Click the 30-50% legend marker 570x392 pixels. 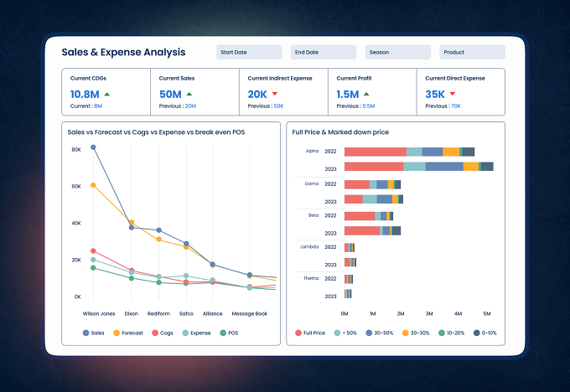coord(369,333)
